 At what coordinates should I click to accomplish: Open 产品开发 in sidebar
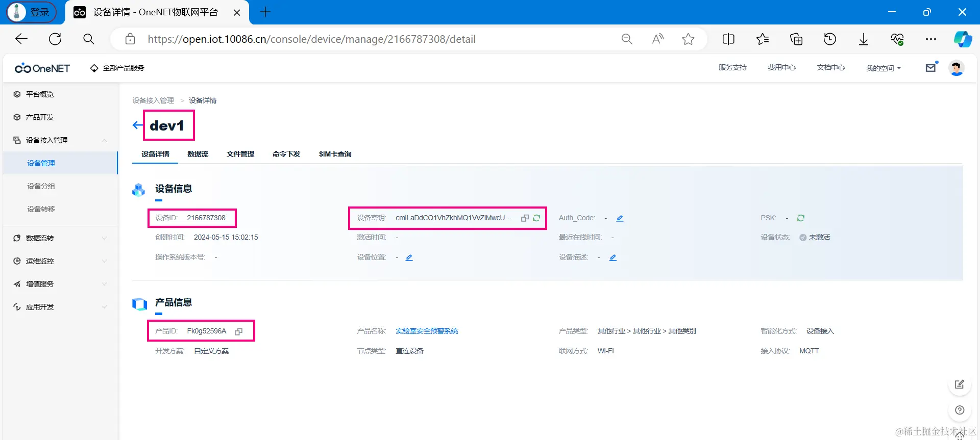(40, 117)
